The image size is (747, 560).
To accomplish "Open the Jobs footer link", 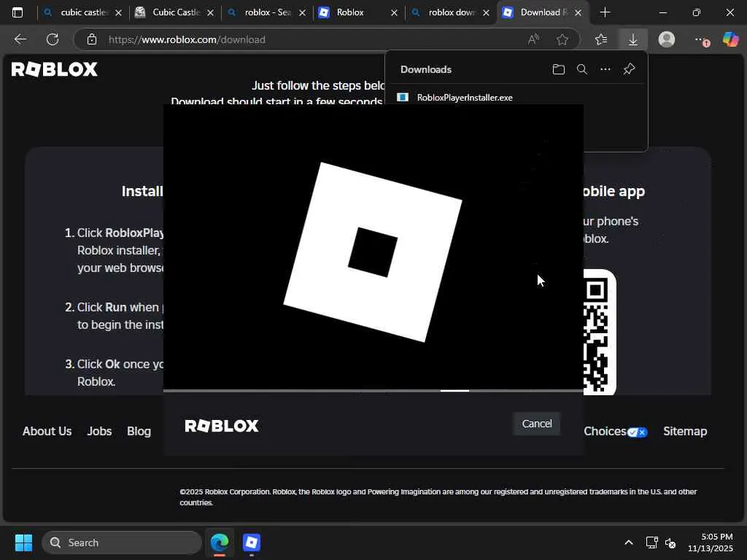I will point(99,431).
